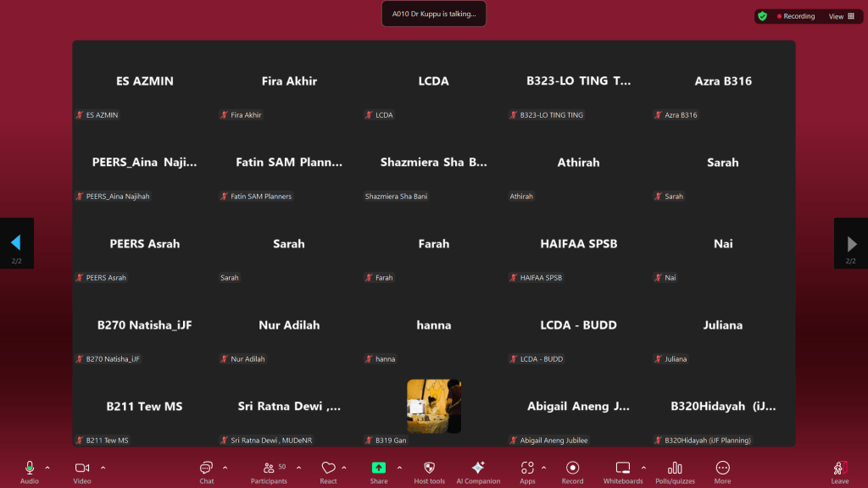
Task: Click the green Share screen icon
Action: click(379, 469)
